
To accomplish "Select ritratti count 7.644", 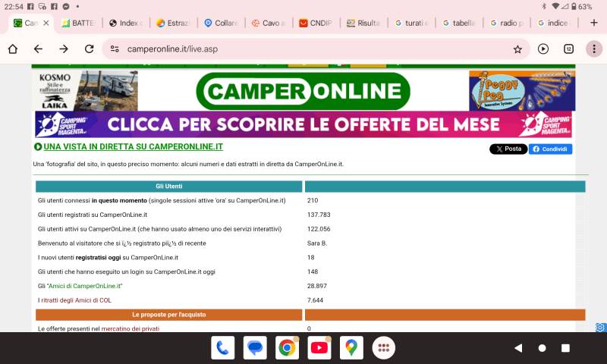I will click(315, 300).
